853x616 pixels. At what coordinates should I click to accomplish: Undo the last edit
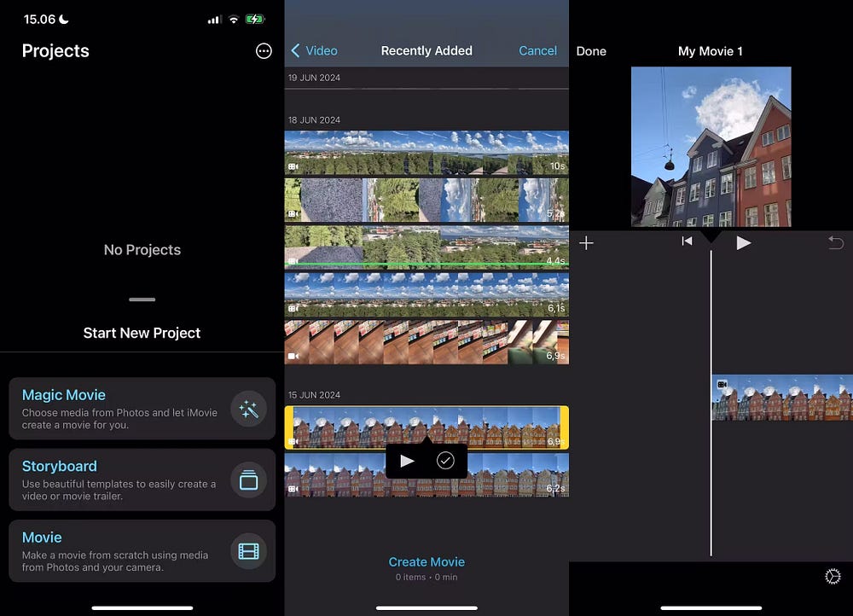click(x=835, y=243)
